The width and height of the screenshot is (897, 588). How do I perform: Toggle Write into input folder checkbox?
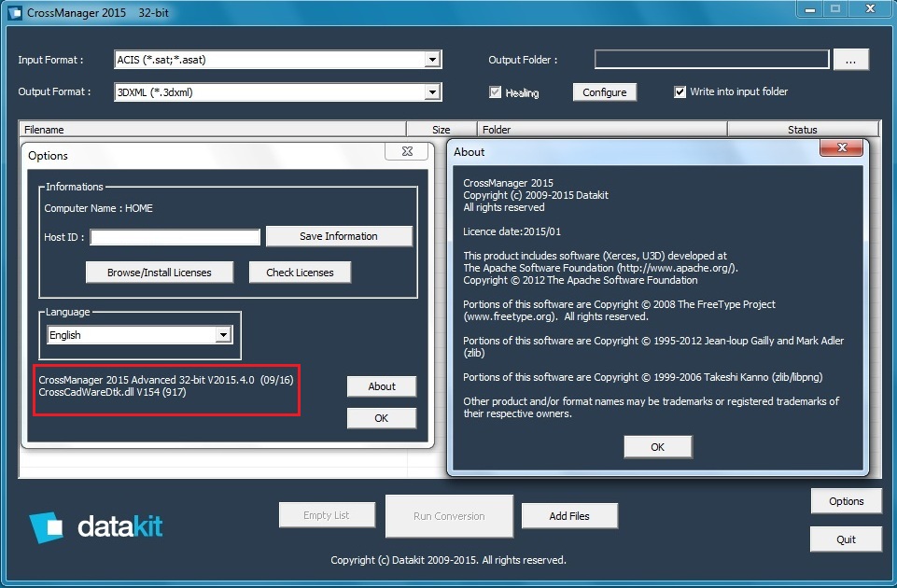click(x=680, y=92)
